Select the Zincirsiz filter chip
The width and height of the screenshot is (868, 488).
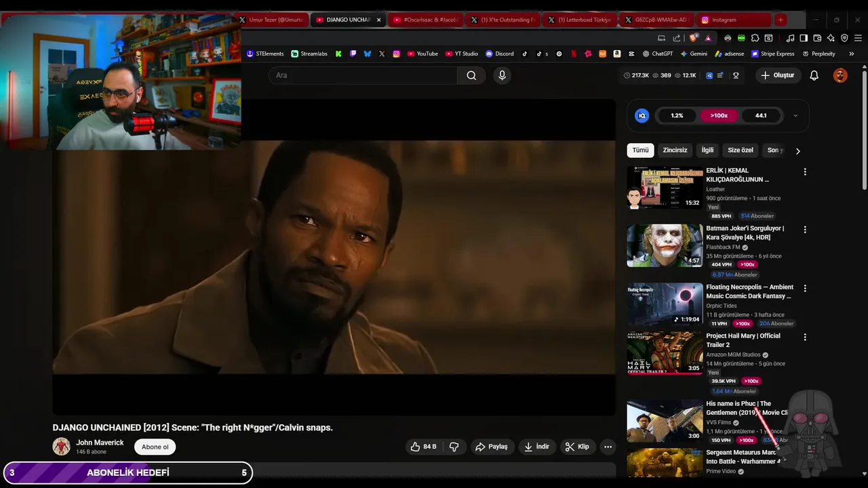click(x=675, y=150)
